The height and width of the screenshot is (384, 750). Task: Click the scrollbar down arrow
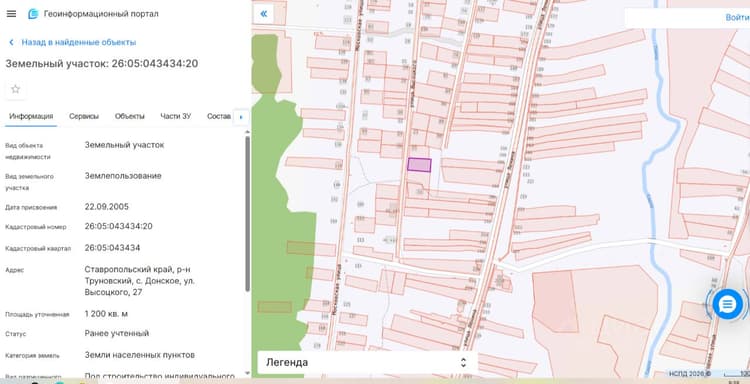247,373
